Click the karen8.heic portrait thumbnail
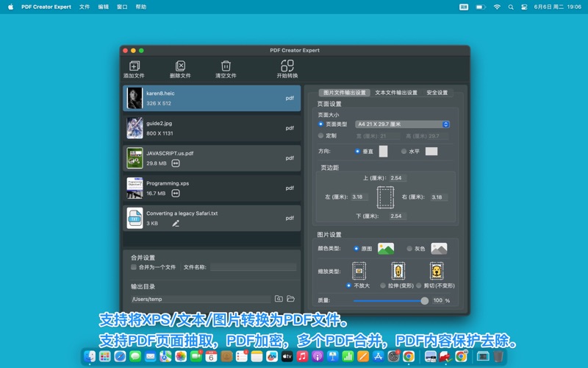Screen dimensions: 588x368 coord(135,98)
